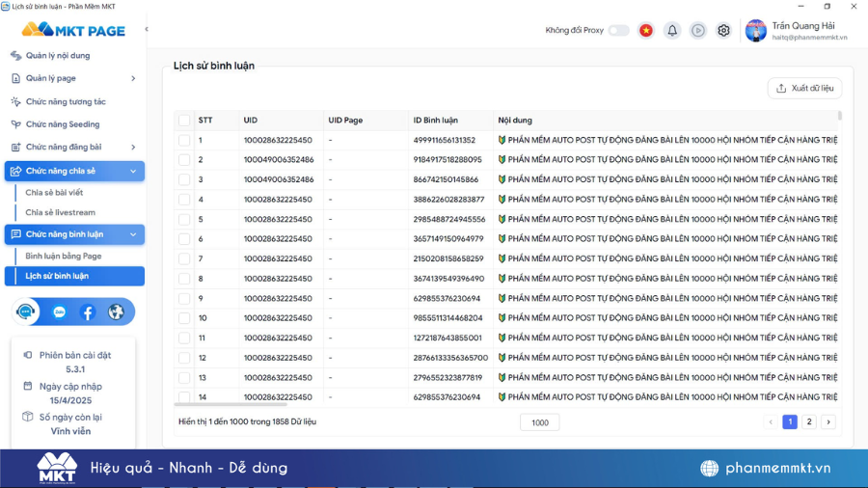The width and height of the screenshot is (868, 488).
Task: Check the checkbox for row 10
Action: click(x=184, y=318)
